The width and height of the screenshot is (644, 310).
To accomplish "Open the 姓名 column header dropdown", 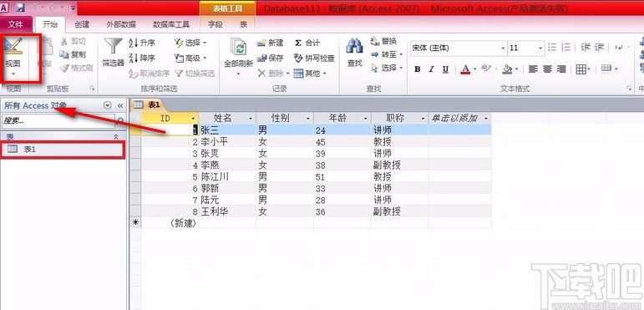I will (x=251, y=119).
